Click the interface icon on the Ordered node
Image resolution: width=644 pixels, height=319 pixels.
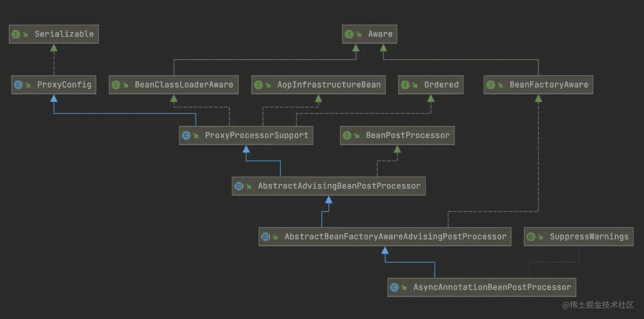[x=406, y=84]
